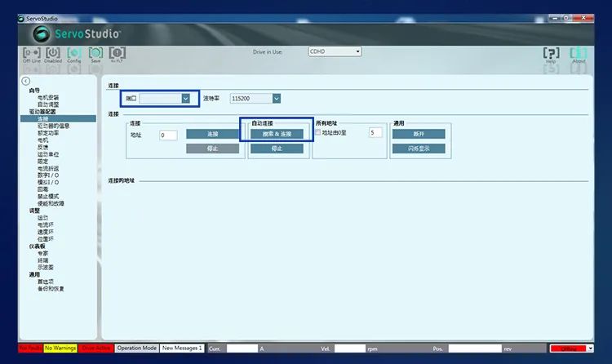Open the 端口 port dropdown

point(185,98)
